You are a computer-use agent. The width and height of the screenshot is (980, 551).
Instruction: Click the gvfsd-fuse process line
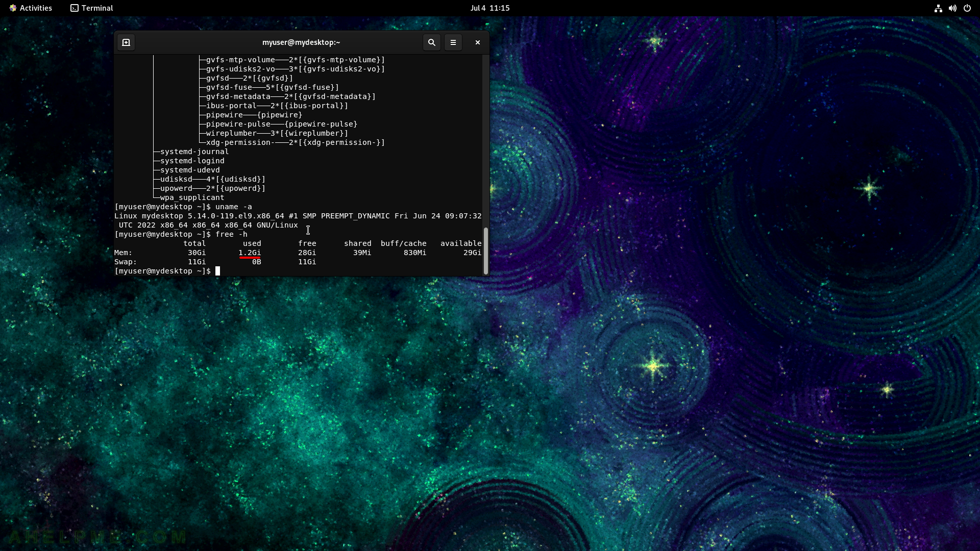273,87
